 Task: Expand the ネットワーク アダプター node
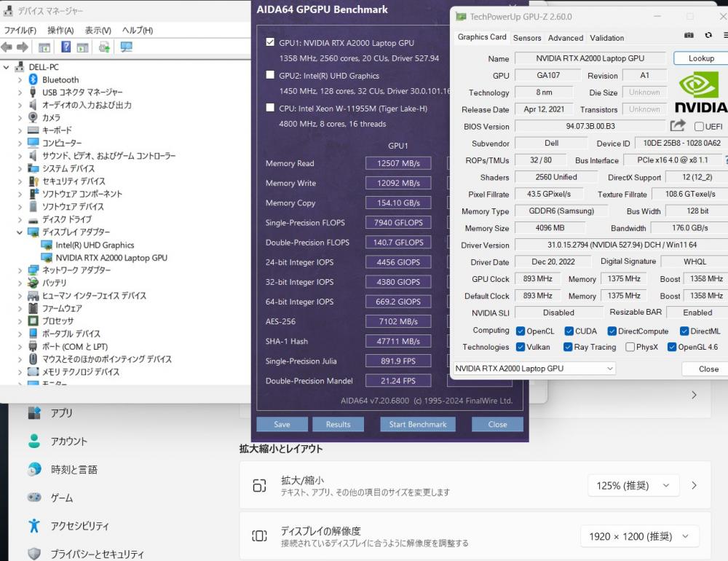20,270
